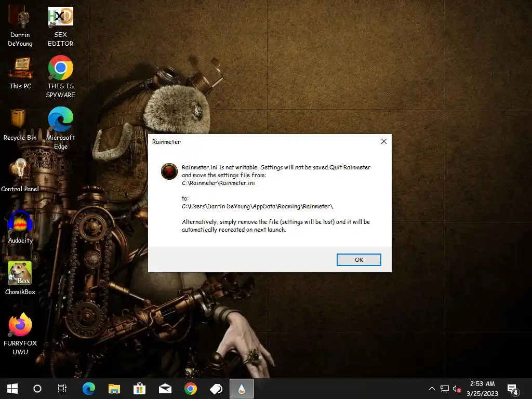Screen dimensions: 532x399
Task: Open the muted volume tray icon
Action: point(457,389)
